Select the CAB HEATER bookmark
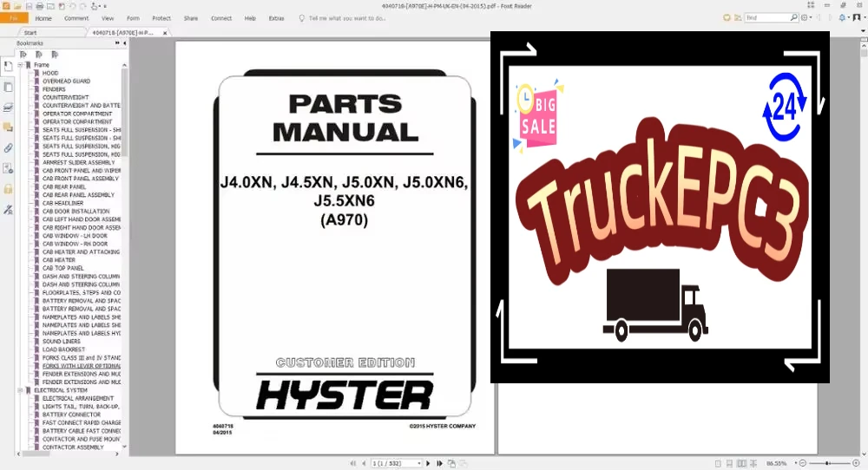The height and width of the screenshot is (470, 868). [59, 260]
